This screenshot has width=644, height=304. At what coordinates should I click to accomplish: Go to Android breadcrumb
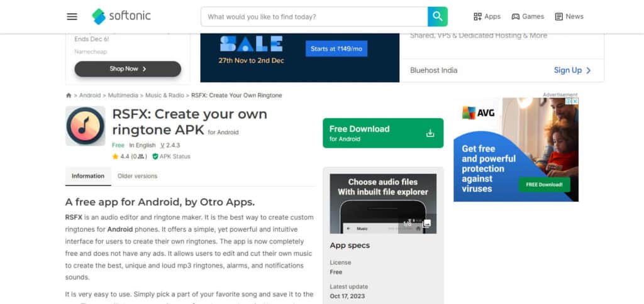[x=90, y=95]
